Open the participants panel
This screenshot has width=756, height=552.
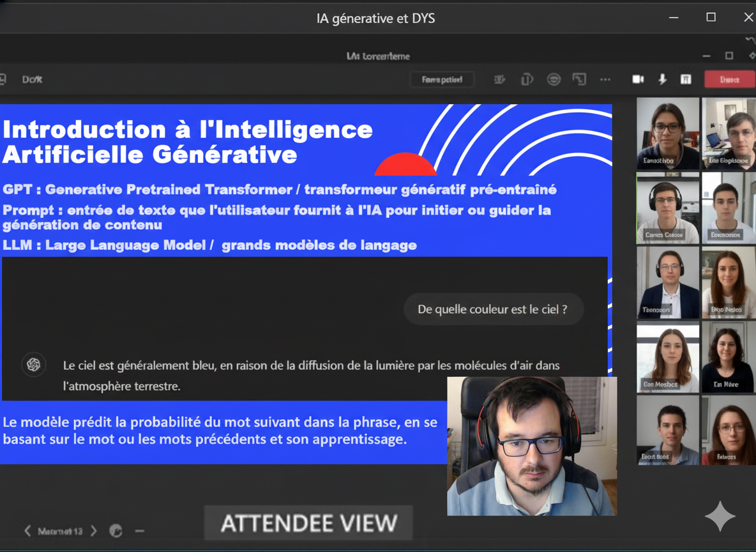499,79
